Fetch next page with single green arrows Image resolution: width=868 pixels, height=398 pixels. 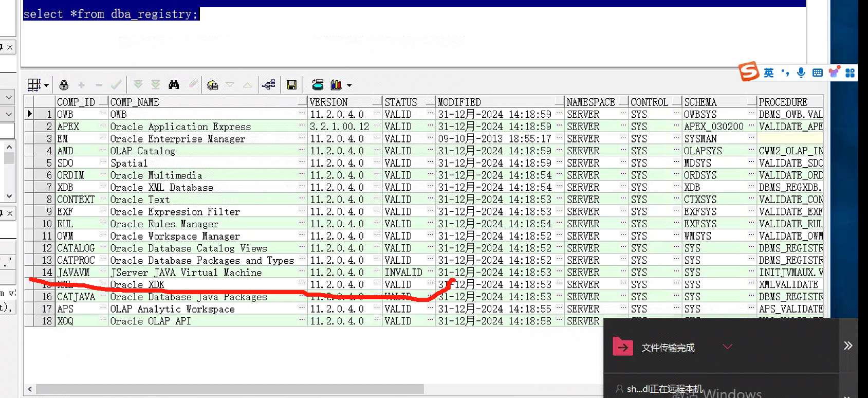(138, 85)
